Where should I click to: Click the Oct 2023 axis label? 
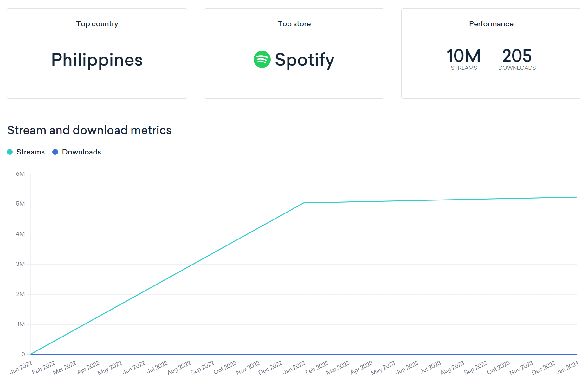(498, 368)
